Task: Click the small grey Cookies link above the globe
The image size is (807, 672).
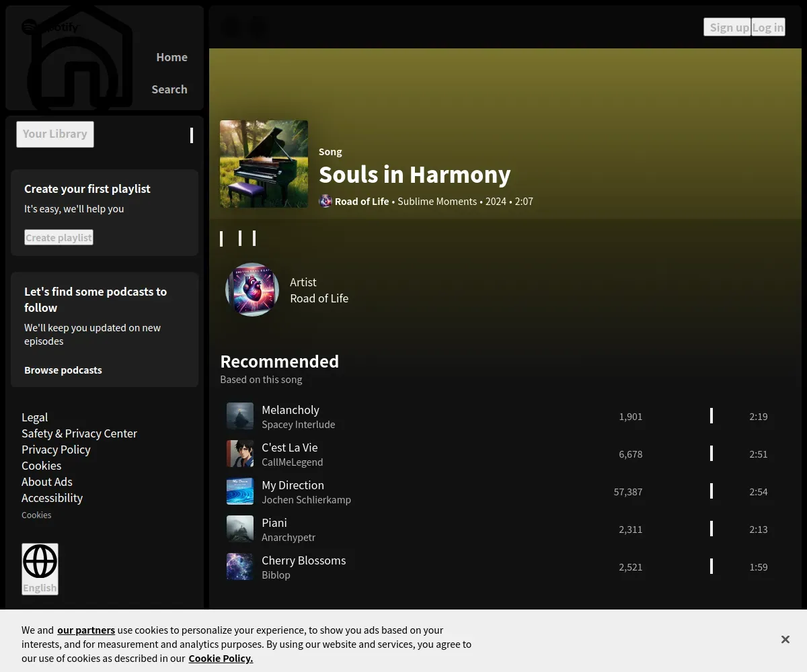Action: click(x=36, y=515)
